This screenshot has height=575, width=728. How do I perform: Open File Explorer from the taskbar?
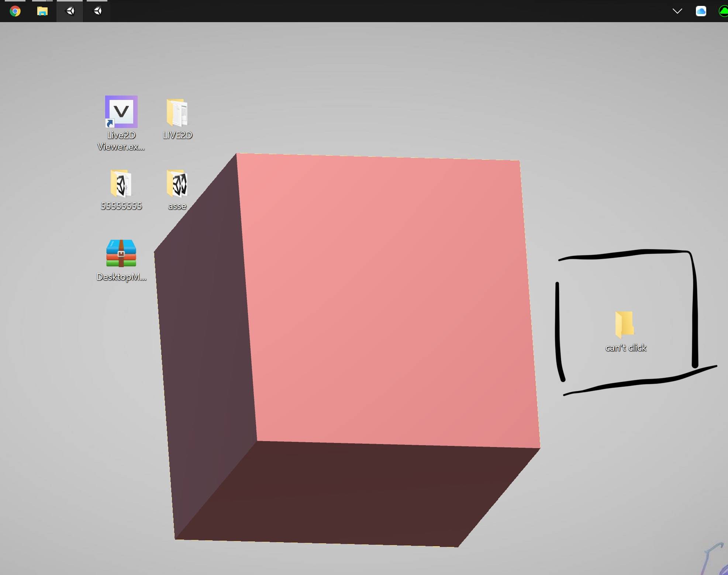tap(42, 11)
